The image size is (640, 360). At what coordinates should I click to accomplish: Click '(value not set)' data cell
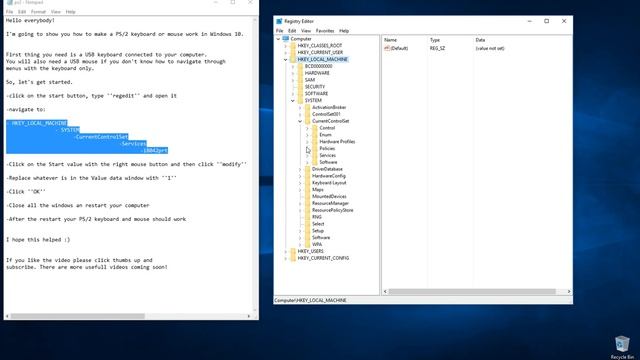(x=490, y=48)
